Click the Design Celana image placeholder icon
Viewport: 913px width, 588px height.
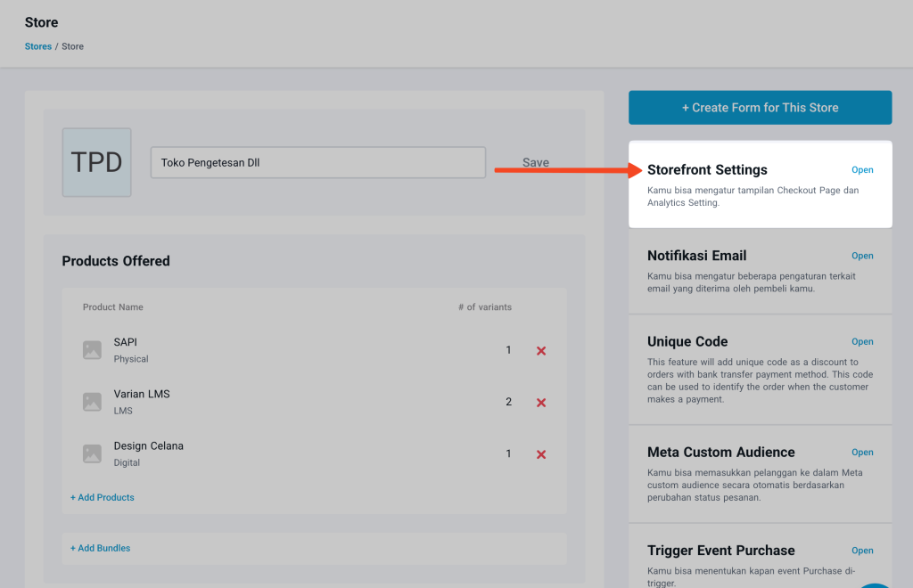click(x=90, y=453)
